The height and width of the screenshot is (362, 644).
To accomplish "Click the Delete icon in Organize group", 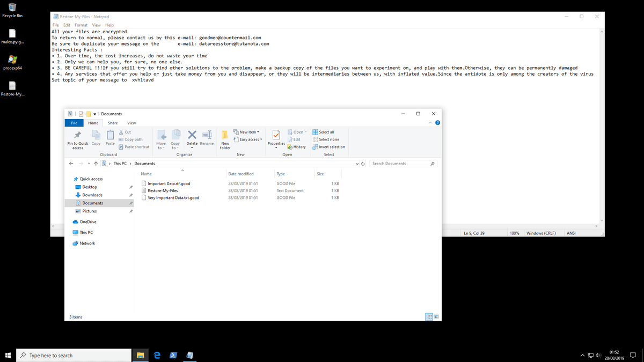I will [192, 138].
